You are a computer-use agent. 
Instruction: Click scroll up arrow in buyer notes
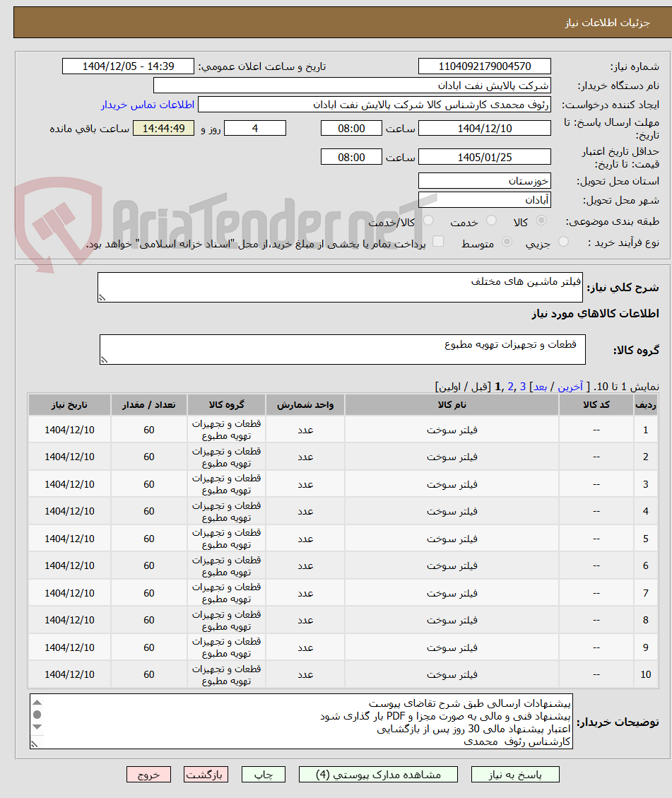(x=37, y=703)
